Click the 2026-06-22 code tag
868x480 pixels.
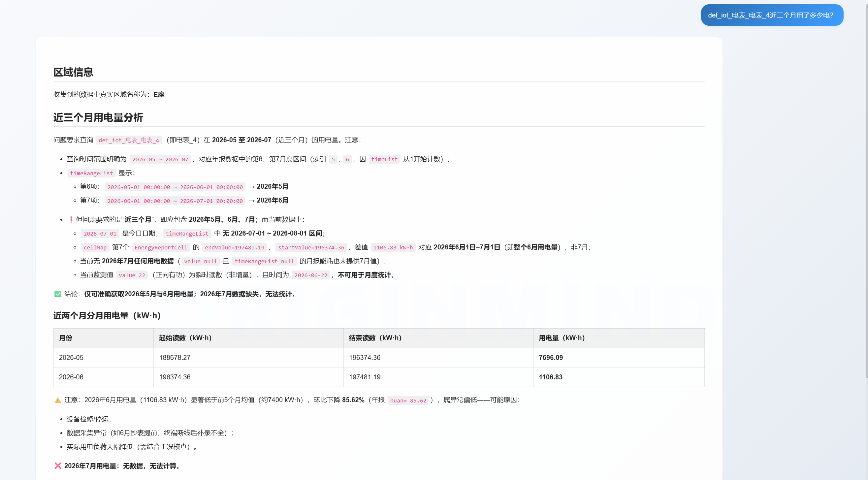coord(311,275)
